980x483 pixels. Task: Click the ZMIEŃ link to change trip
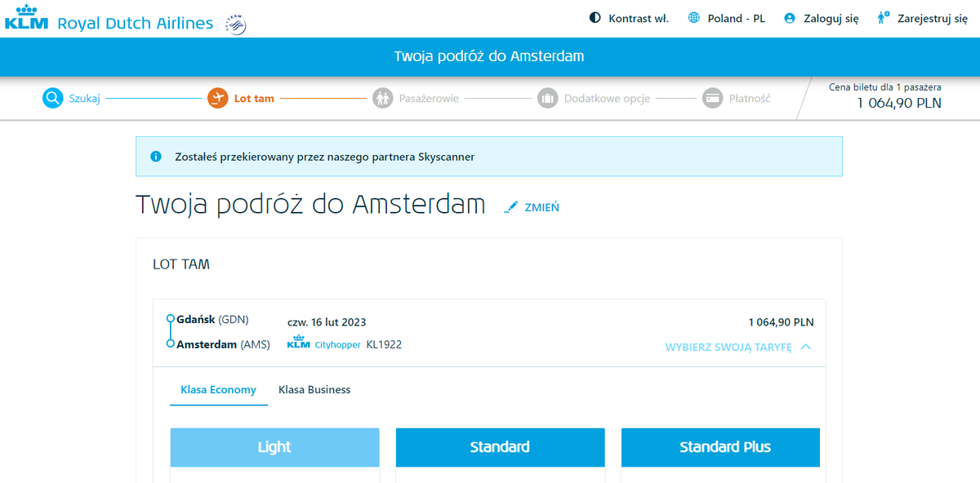tap(541, 207)
